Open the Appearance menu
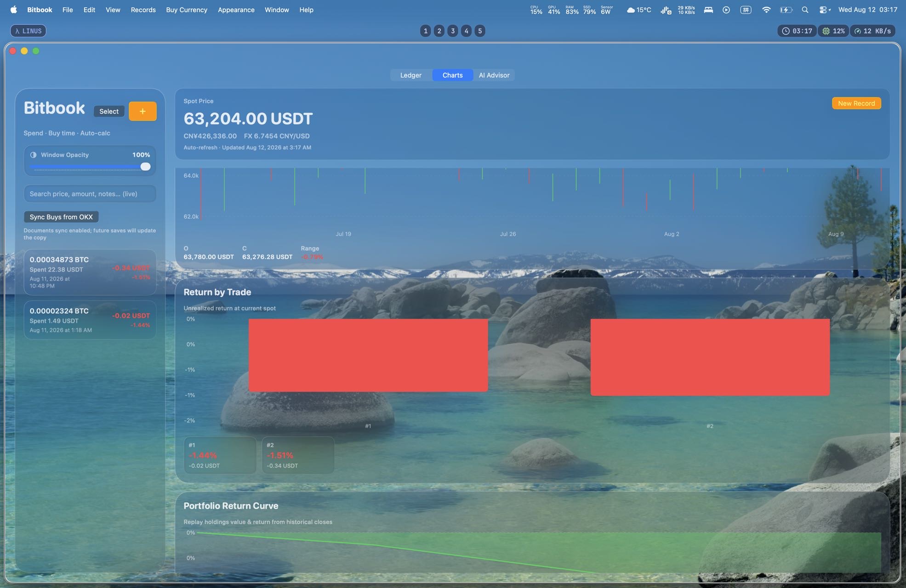The image size is (906, 588). (x=236, y=10)
